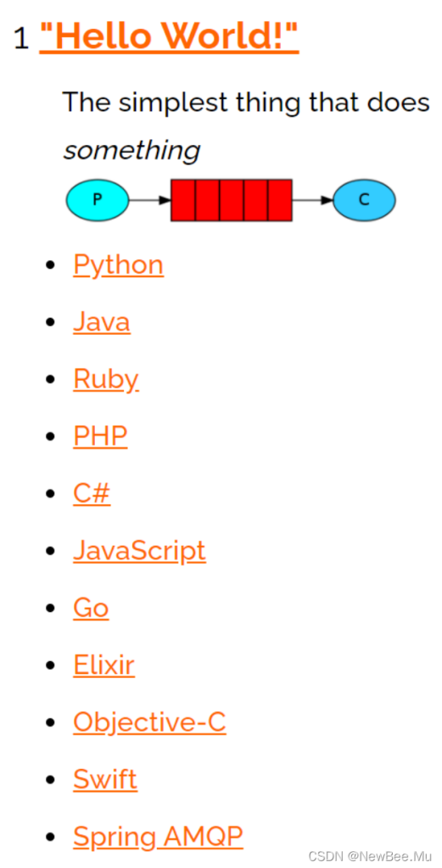Click the CSDN @NewBee.Mu watermark
442x868 pixels.
click(370, 856)
